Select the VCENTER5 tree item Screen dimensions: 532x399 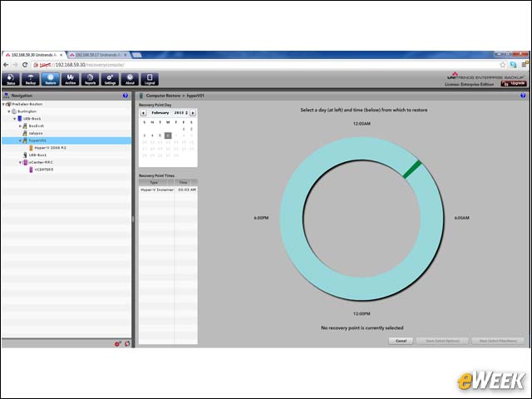pyautogui.click(x=44, y=170)
